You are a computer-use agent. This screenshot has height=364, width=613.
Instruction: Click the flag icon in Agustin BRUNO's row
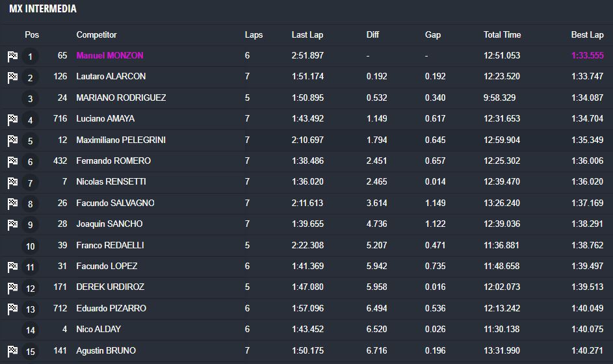point(12,351)
